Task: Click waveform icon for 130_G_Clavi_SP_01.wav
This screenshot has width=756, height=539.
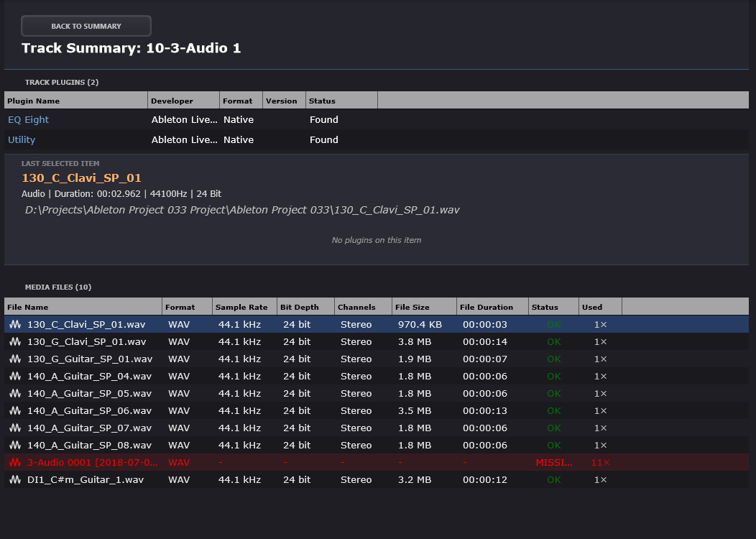Action: 15,342
